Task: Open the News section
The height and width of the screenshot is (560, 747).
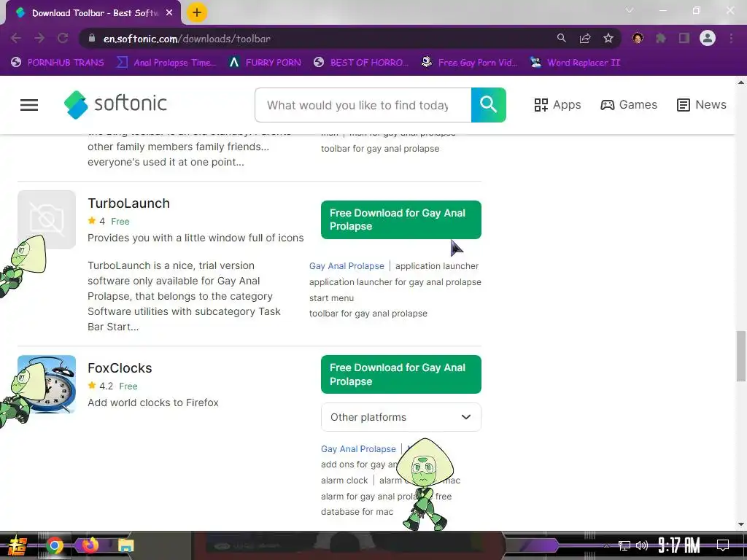Action: click(x=701, y=105)
